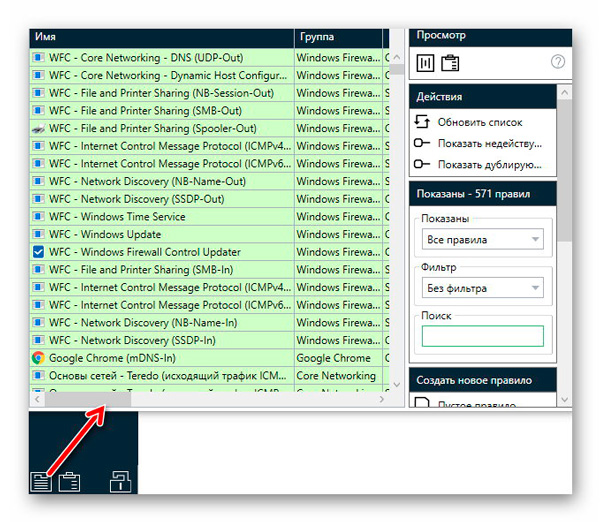The image size is (600, 522).
Task: Click the Google Chrome logo icon in list
Action: click(38, 358)
